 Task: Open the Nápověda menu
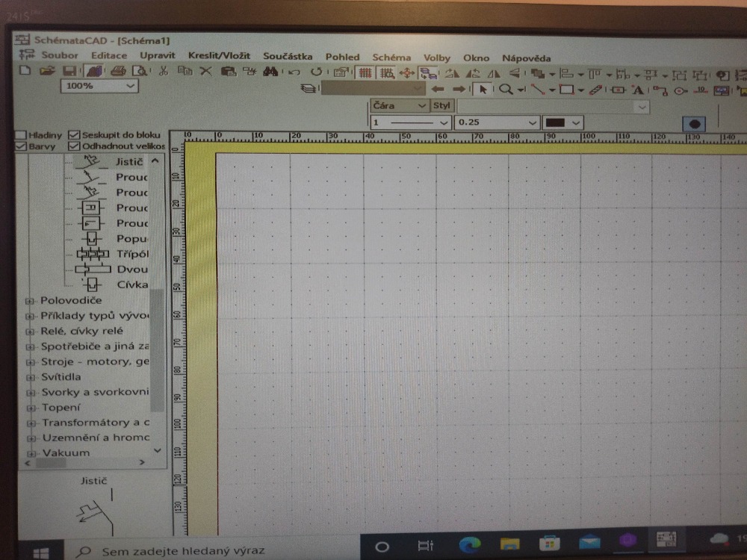[527, 58]
